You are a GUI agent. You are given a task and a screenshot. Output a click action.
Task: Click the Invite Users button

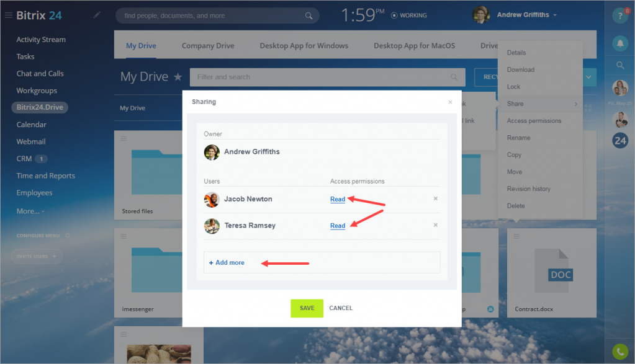pos(37,256)
